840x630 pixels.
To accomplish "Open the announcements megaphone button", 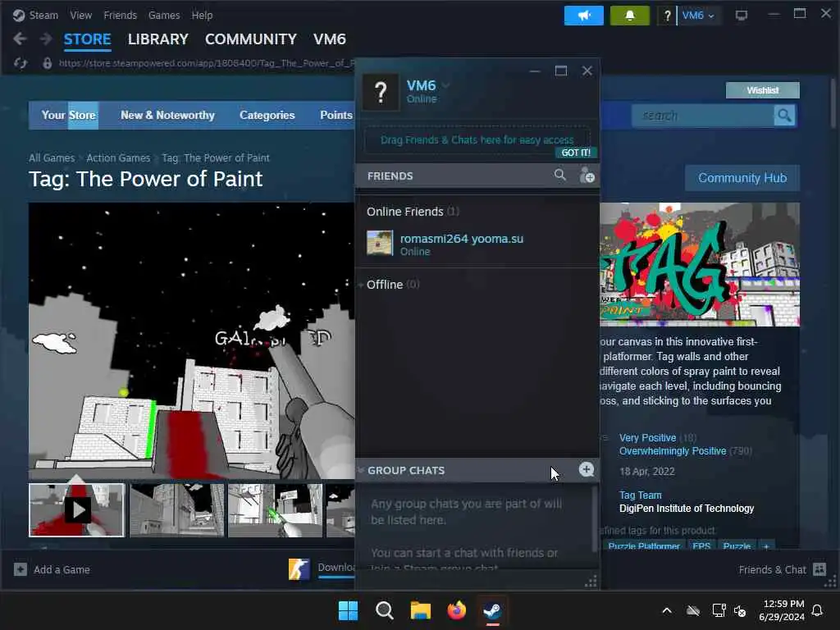I will coord(583,16).
